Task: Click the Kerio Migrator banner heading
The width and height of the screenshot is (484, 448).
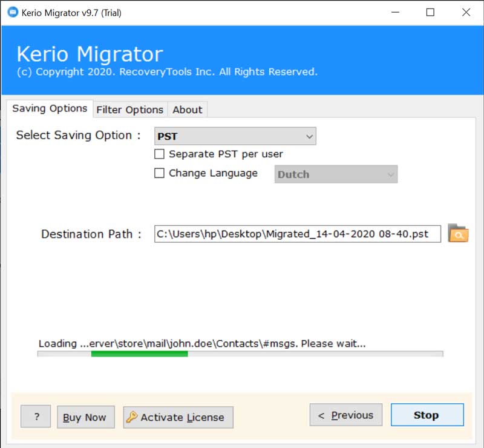Action: (x=90, y=54)
